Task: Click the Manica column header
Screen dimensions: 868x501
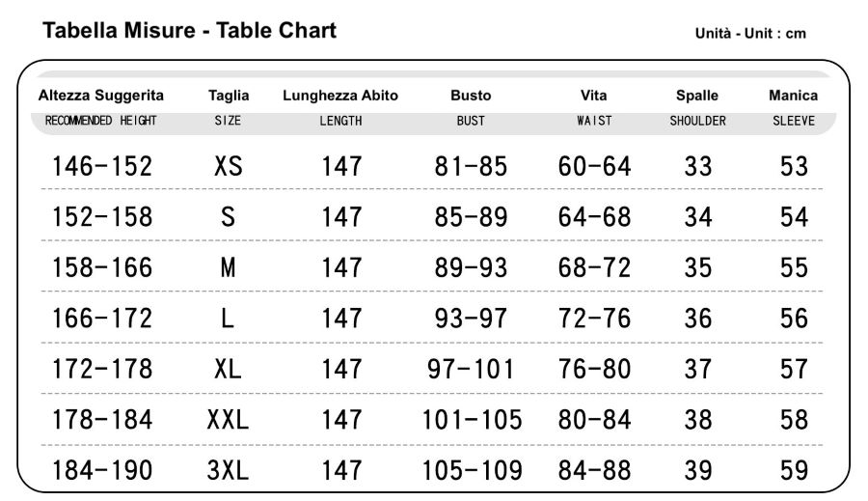Action: coord(793,96)
